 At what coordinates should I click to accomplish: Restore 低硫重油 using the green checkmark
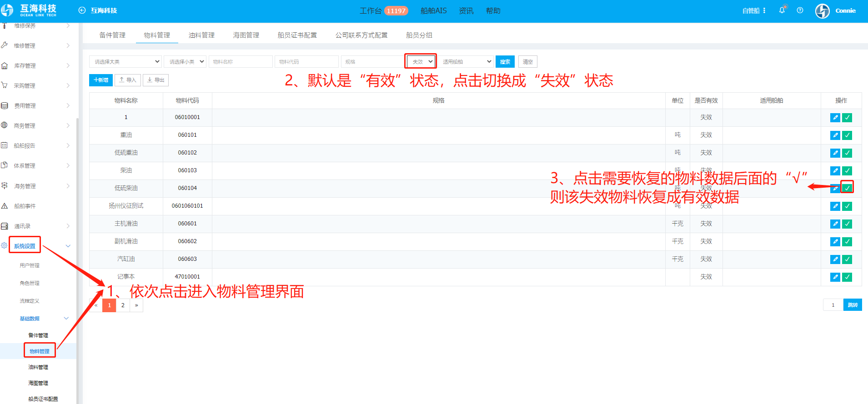pyautogui.click(x=847, y=153)
